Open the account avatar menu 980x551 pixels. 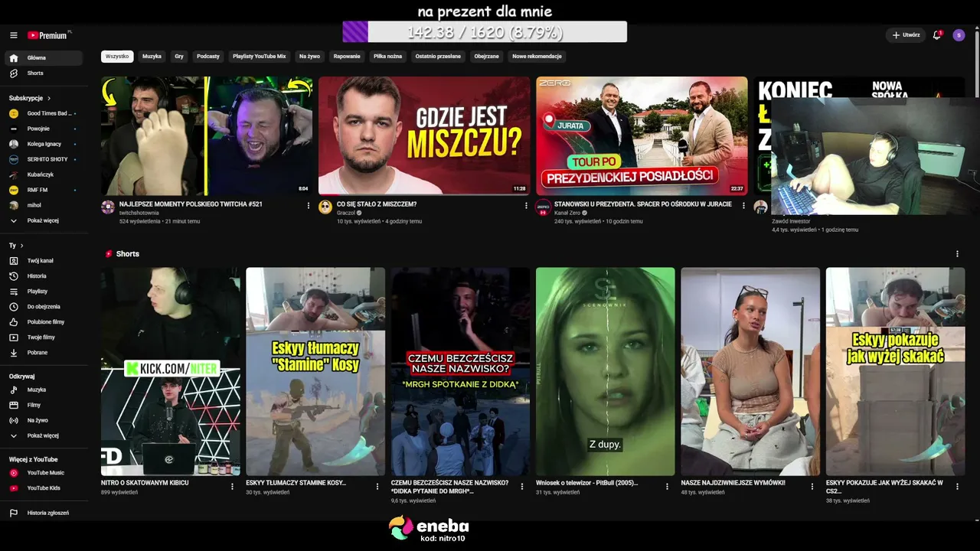[959, 35]
